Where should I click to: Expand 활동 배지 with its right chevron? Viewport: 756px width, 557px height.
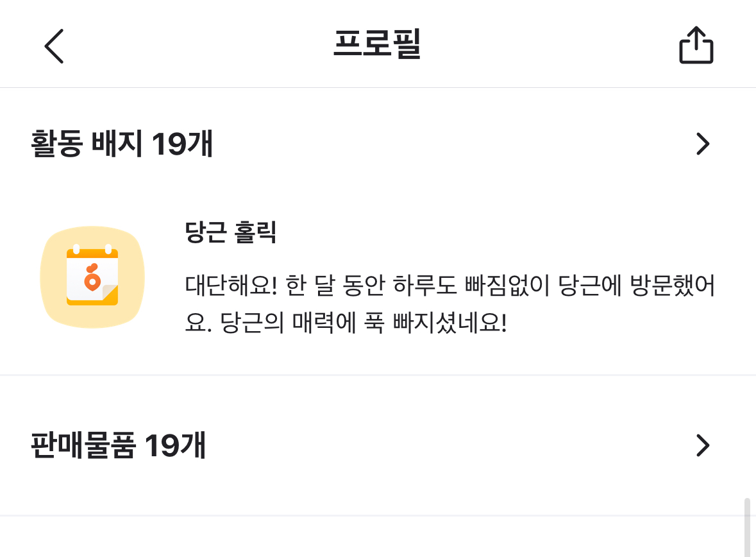(703, 144)
